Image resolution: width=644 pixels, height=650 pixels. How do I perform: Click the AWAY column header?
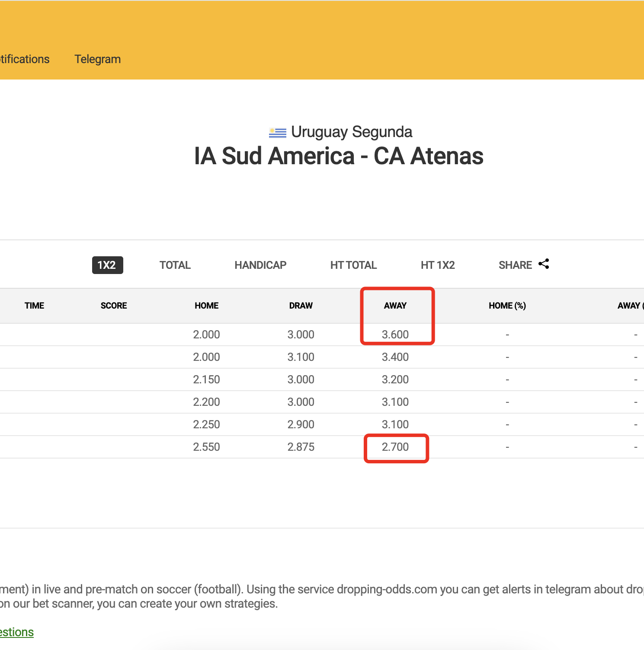[x=395, y=306]
